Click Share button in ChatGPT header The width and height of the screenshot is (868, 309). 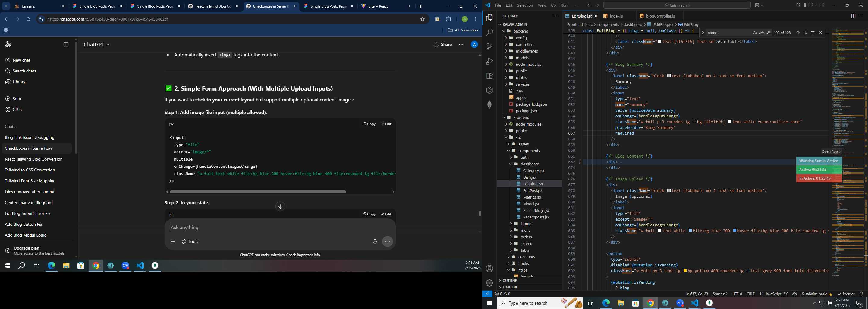[x=443, y=45]
